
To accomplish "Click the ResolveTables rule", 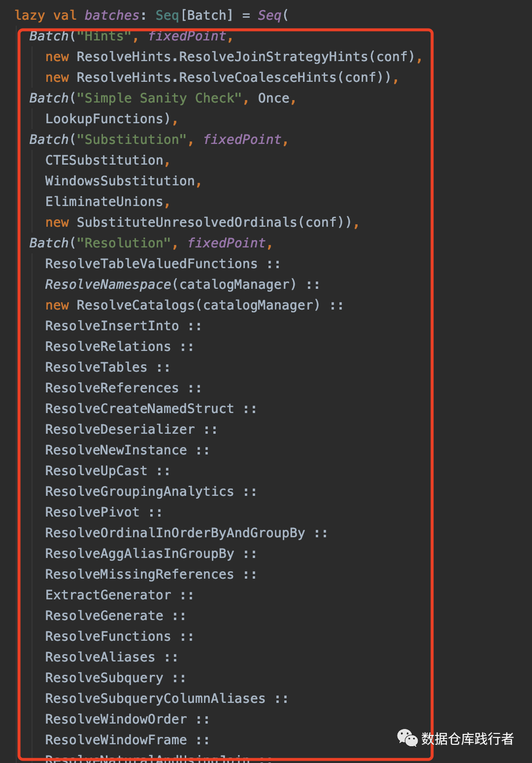I will click(96, 367).
